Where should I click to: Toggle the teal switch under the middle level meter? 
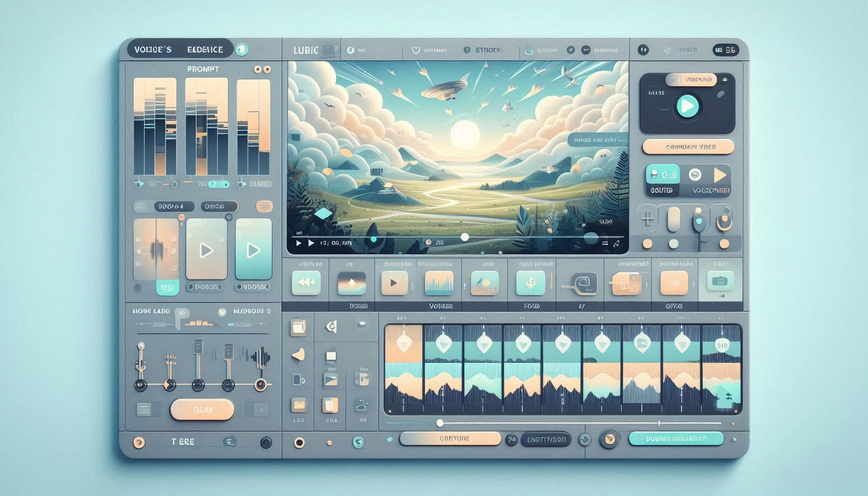point(220,184)
